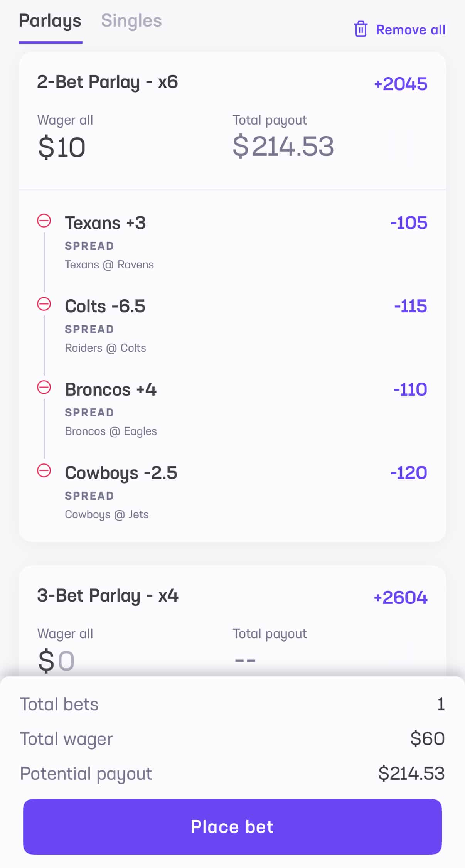
Task: Click the trash can icon
Action: [x=361, y=29]
